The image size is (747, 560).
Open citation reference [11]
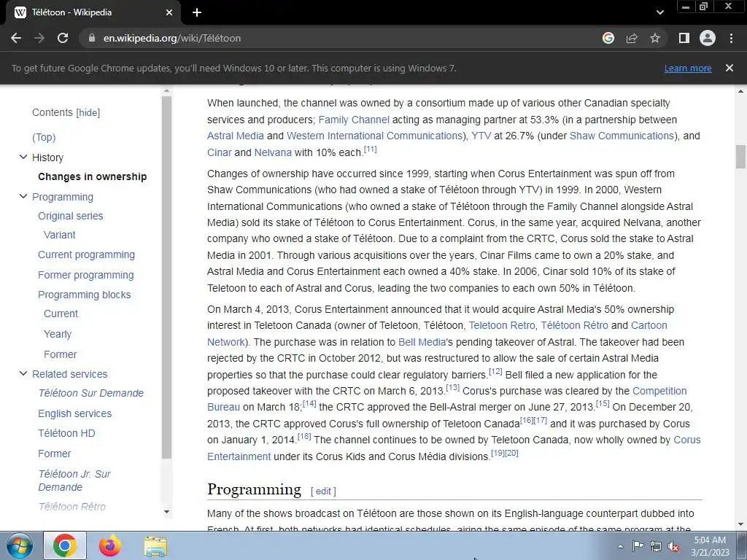[x=370, y=149]
